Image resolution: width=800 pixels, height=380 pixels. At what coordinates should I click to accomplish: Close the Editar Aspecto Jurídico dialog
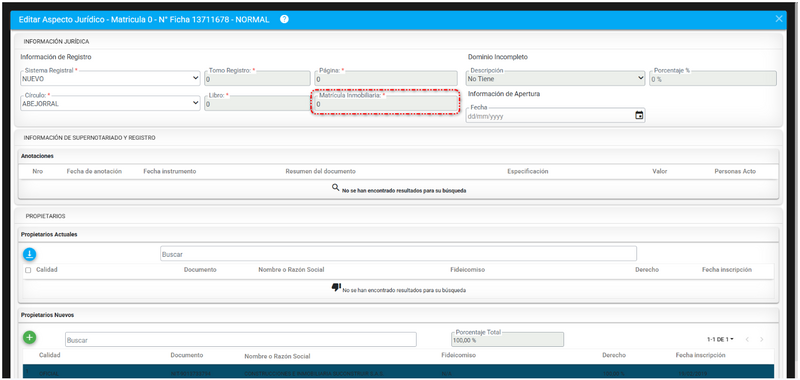[x=779, y=19]
